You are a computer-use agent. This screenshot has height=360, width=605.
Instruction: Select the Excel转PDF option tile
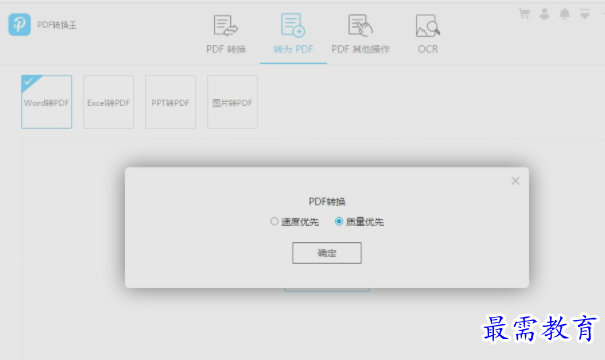click(108, 102)
